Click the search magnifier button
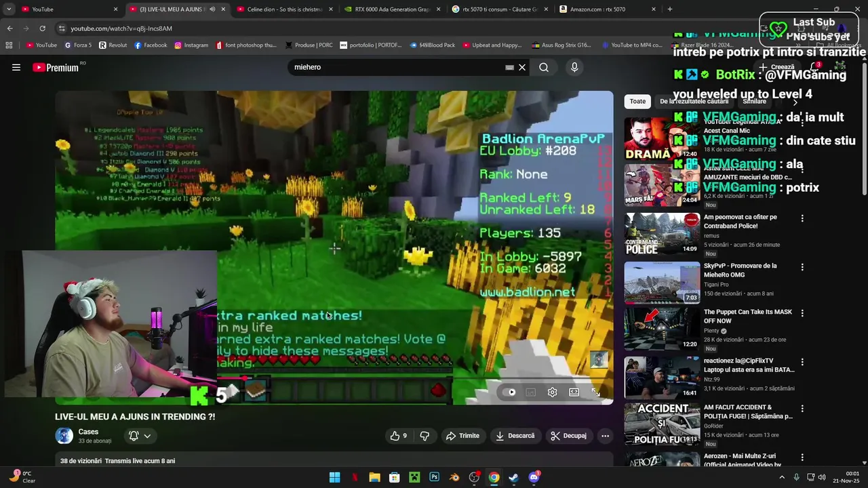Image resolution: width=868 pixels, height=488 pixels. tap(544, 67)
